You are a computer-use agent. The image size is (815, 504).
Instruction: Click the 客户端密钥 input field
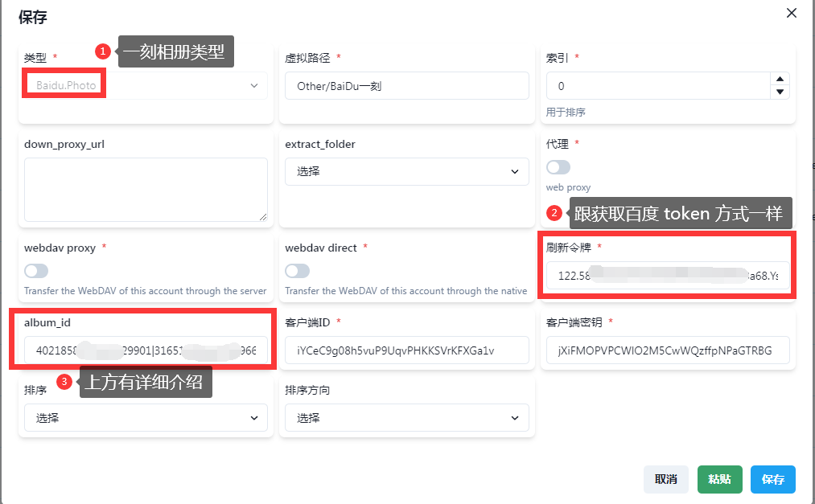pos(667,350)
